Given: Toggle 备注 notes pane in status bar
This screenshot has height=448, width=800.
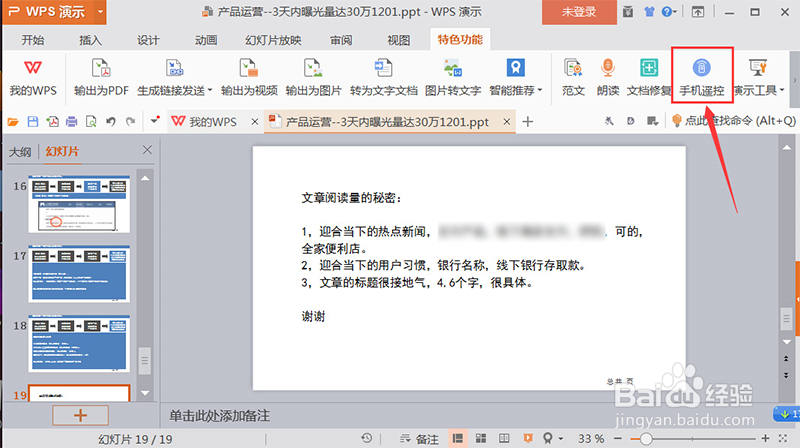Looking at the screenshot, I should (419, 439).
